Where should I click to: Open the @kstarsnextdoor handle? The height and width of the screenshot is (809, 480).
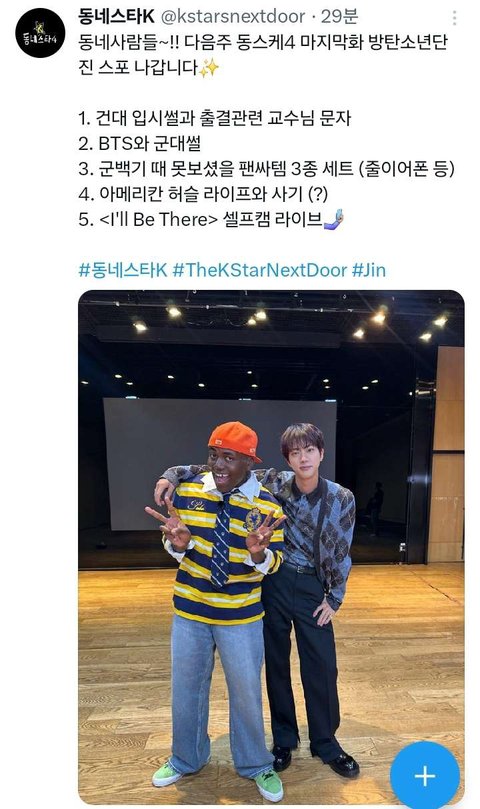pos(233,17)
